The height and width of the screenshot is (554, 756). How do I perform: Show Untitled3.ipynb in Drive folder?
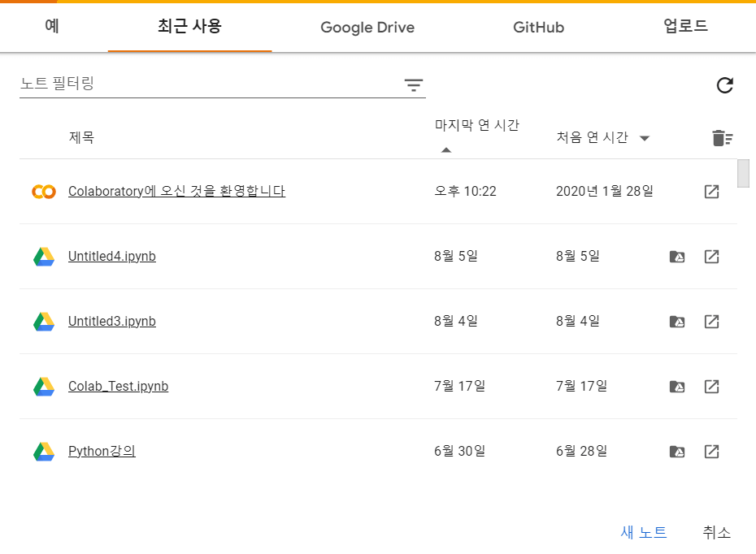(x=677, y=322)
